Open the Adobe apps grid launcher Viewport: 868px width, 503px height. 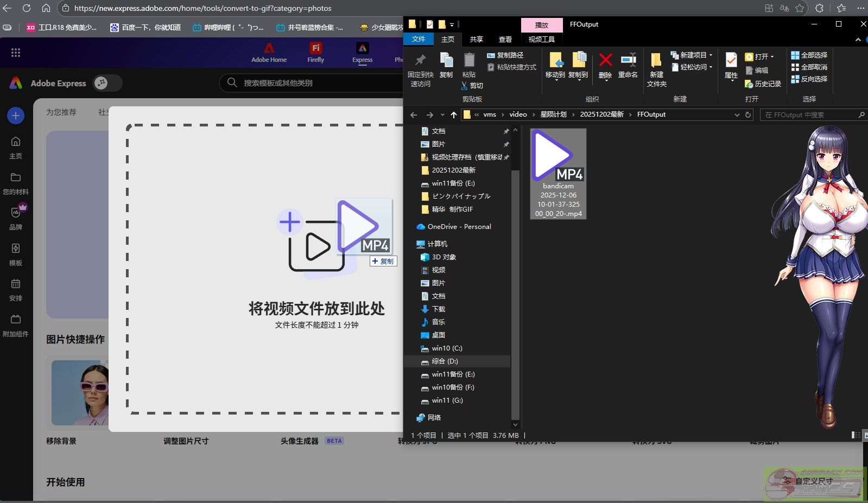click(16, 53)
